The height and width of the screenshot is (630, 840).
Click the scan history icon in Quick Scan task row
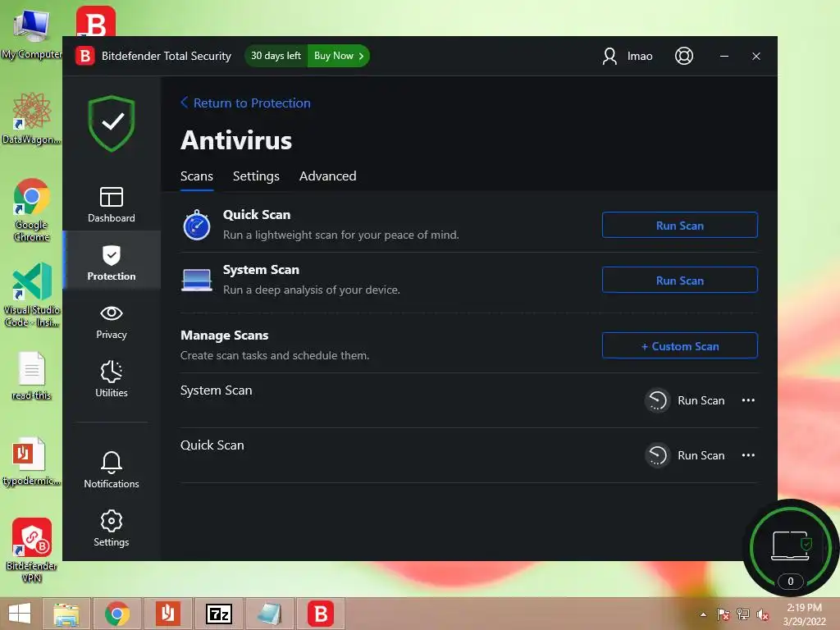point(657,455)
